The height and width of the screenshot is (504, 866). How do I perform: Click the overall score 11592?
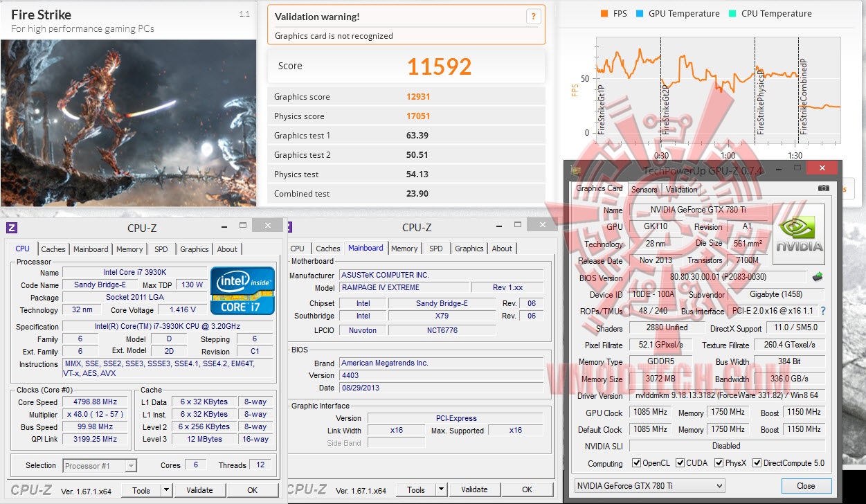coord(439,66)
